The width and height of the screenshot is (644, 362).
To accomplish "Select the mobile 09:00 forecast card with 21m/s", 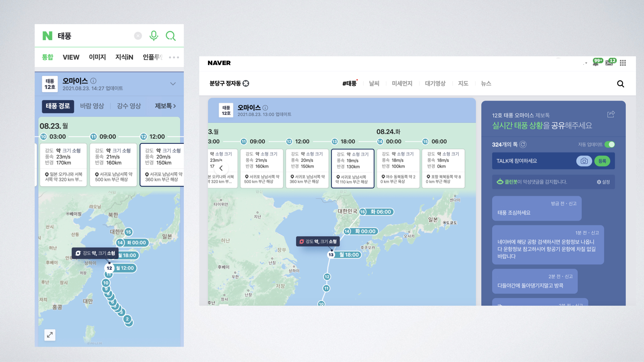I will coord(113,165).
